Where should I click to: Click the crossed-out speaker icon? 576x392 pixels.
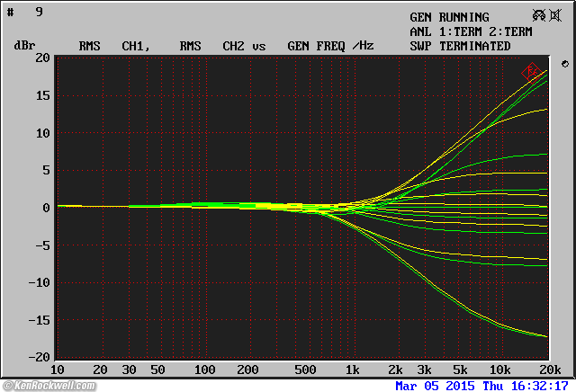coord(555,15)
